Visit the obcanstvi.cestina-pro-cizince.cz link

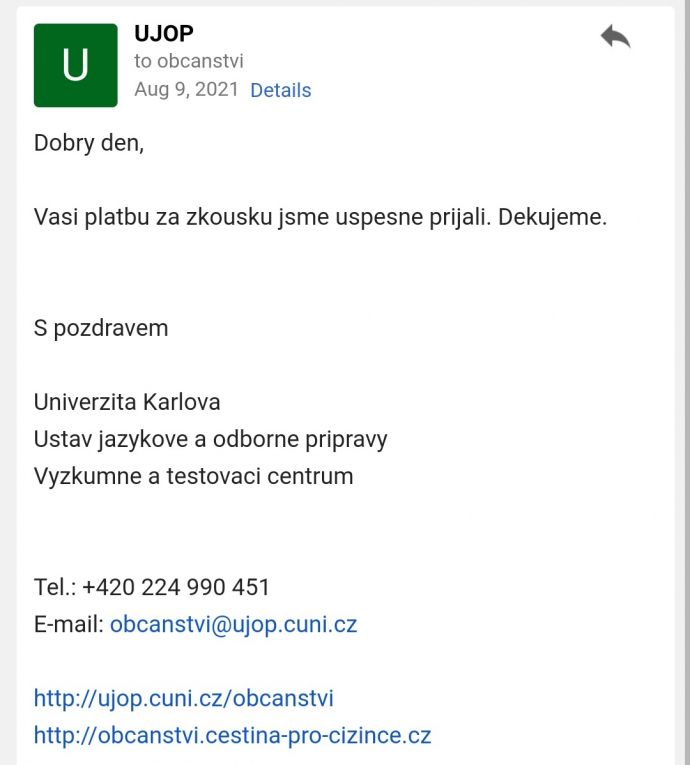point(232,736)
